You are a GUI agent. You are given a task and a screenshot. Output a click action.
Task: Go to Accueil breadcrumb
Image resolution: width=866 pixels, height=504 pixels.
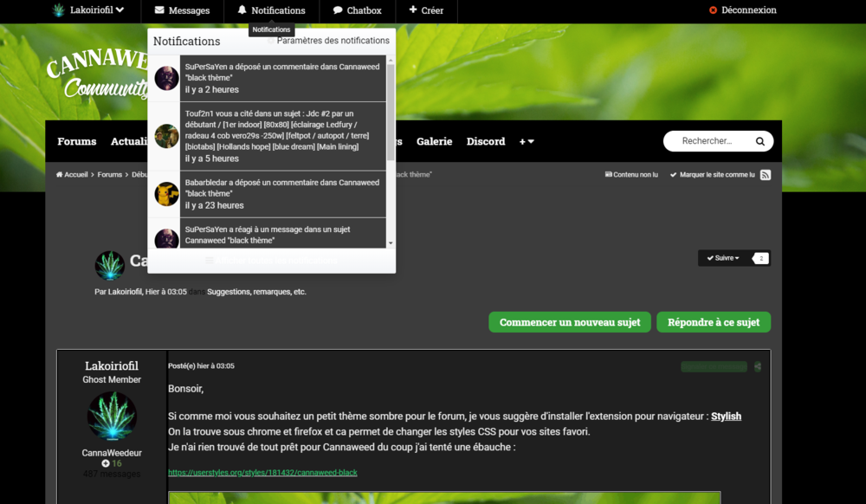[x=76, y=174]
